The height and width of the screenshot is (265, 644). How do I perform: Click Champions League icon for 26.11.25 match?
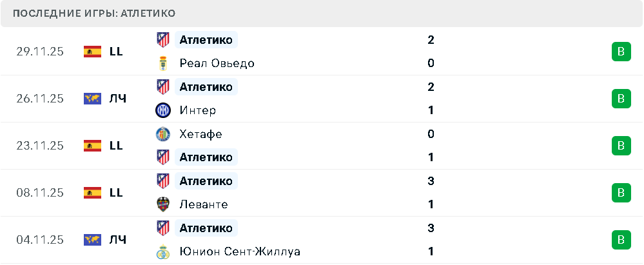[93, 99]
